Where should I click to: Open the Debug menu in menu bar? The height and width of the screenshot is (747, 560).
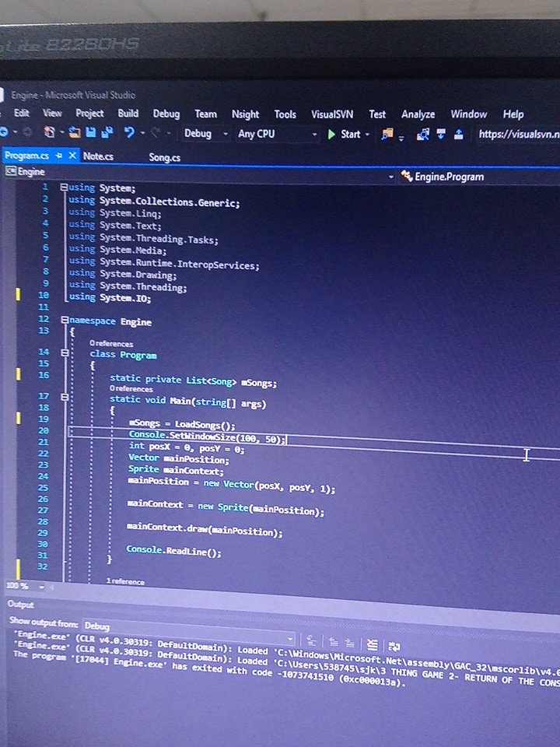166,114
